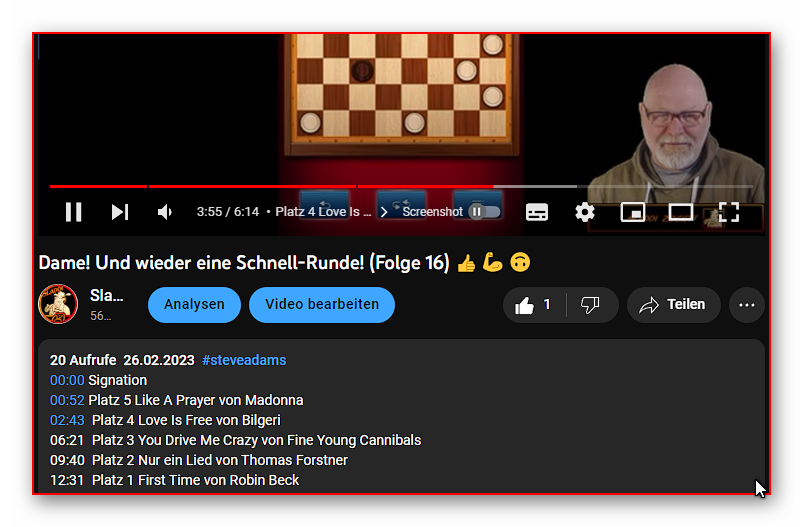Toggle the autoplay switch
This screenshot has width=803, height=527.
[484, 212]
